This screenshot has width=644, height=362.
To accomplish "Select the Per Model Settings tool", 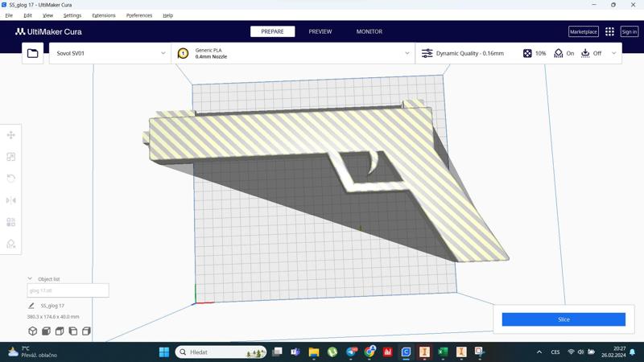I will 11,222.
